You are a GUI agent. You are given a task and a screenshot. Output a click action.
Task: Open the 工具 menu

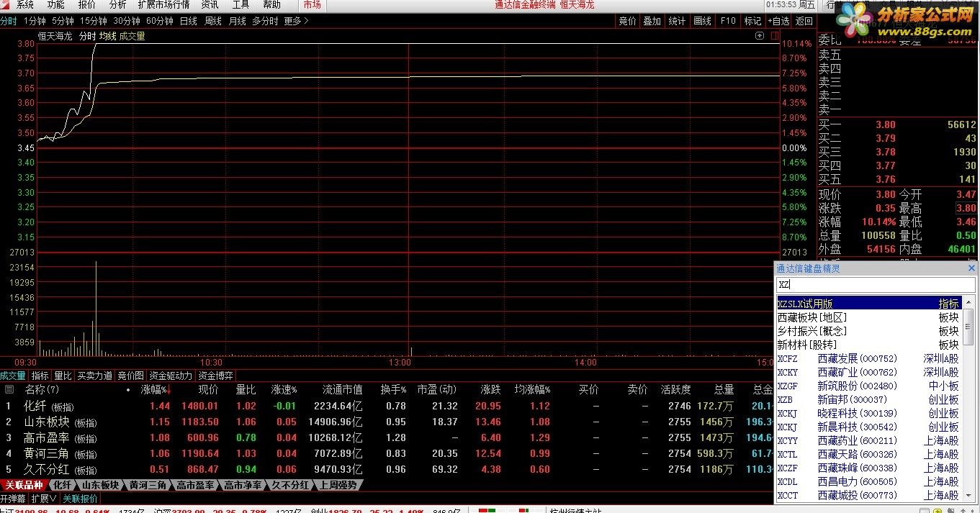pos(240,5)
